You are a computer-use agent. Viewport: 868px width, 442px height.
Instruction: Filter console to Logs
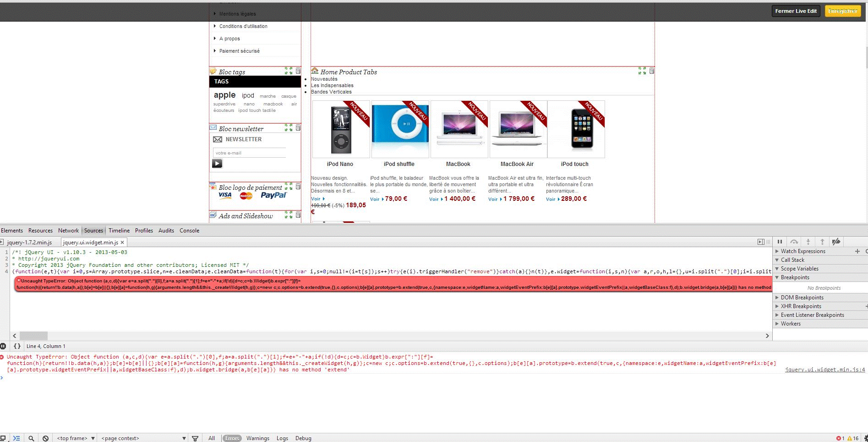[x=282, y=438]
